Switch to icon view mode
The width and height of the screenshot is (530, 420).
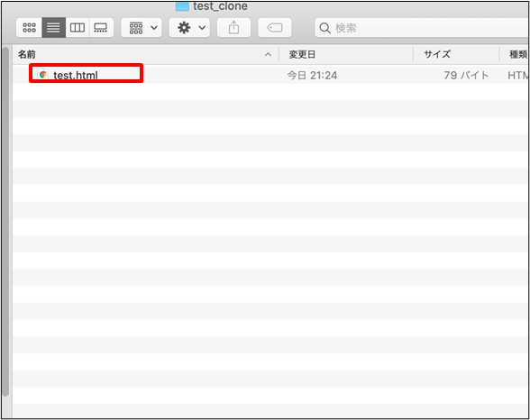[29, 28]
